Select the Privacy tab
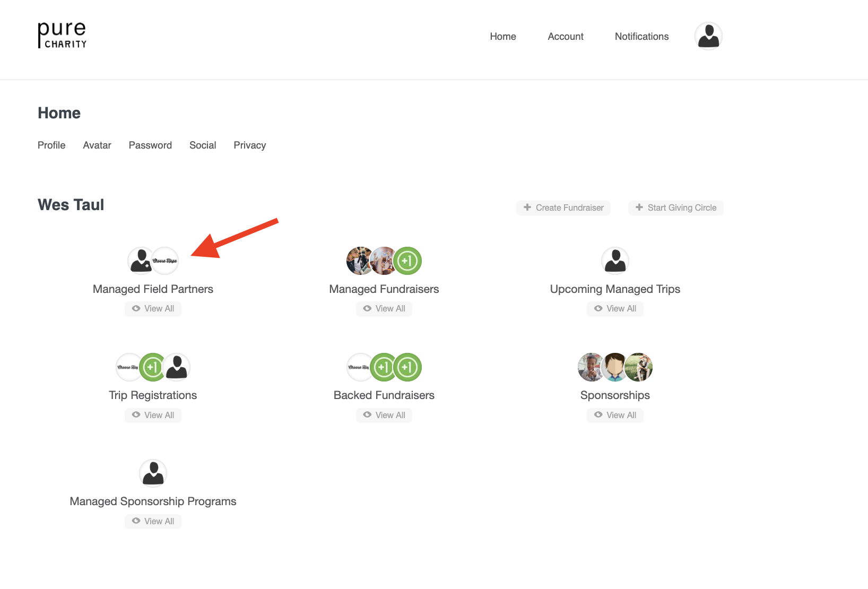Viewport: 868px width, 589px height. click(x=249, y=145)
